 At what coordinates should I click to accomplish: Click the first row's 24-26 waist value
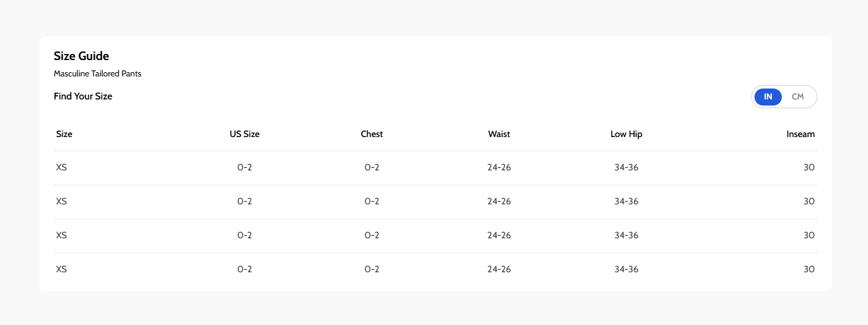click(499, 167)
